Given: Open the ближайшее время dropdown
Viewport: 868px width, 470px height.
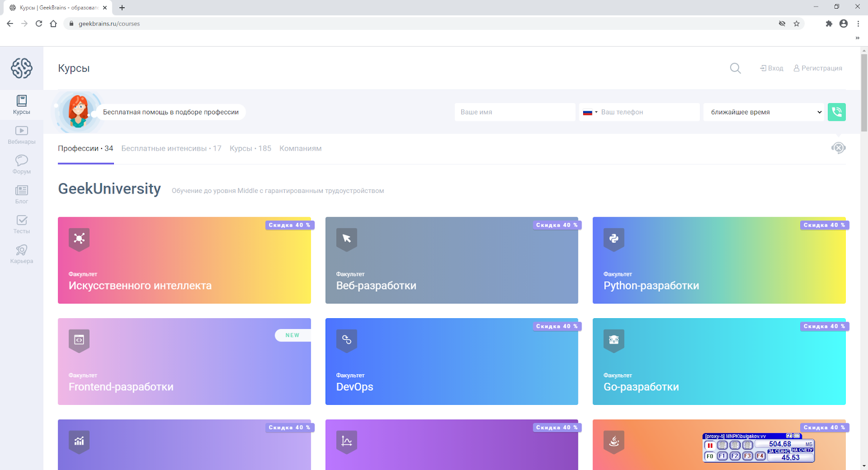Looking at the screenshot, I should pos(764,112).
